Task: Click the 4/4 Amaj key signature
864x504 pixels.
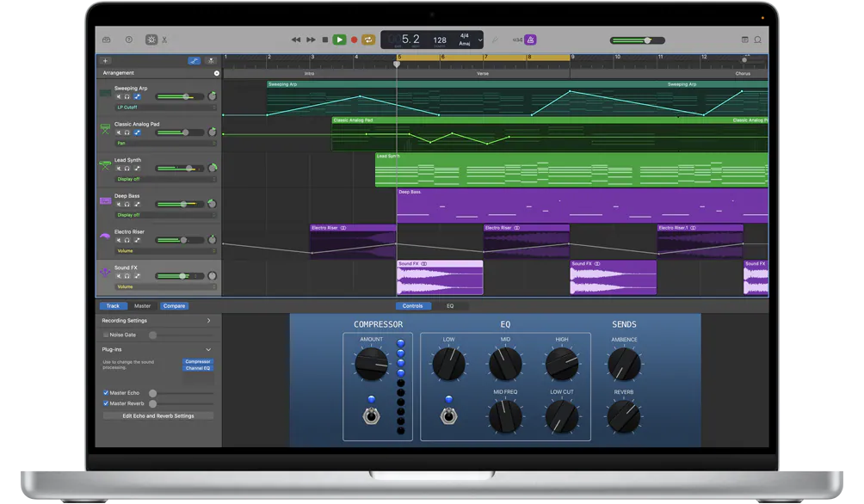Action: tap(465, 40)
